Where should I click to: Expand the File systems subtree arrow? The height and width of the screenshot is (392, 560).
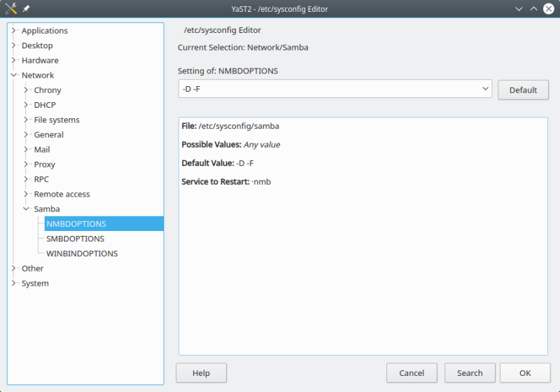coord(26,120)
